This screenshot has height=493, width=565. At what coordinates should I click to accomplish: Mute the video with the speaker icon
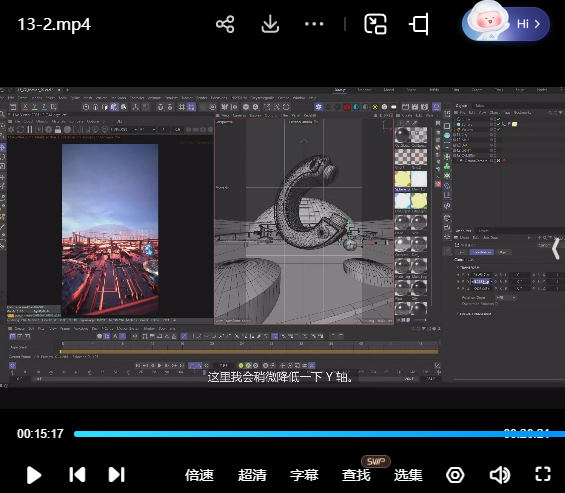[x=499, y=475]
